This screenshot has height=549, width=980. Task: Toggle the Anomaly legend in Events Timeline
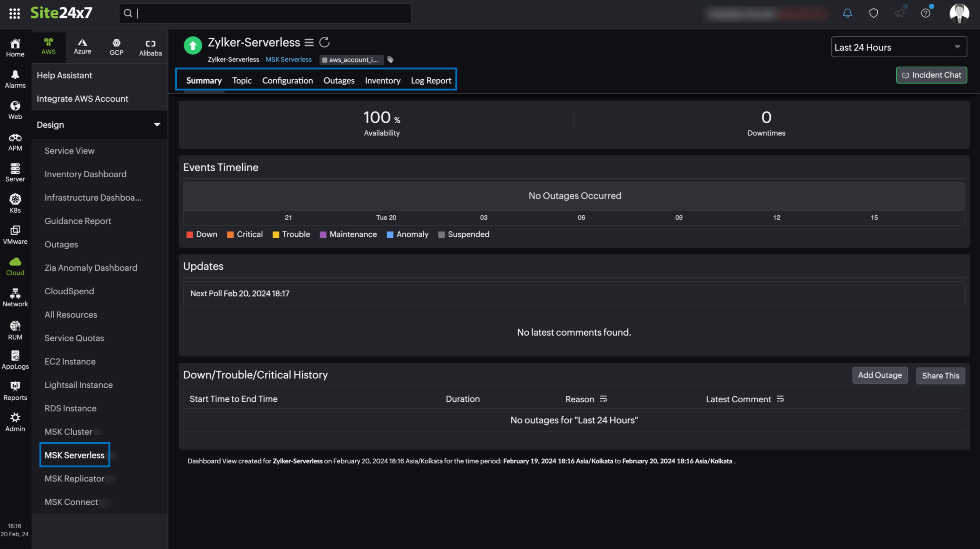point(407,234)
